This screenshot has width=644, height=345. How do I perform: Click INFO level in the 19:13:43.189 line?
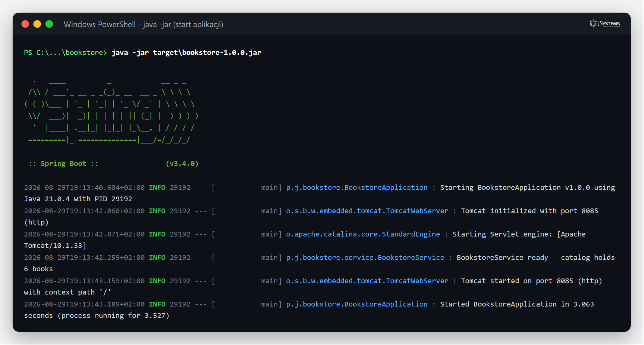[x=157, y=304]
